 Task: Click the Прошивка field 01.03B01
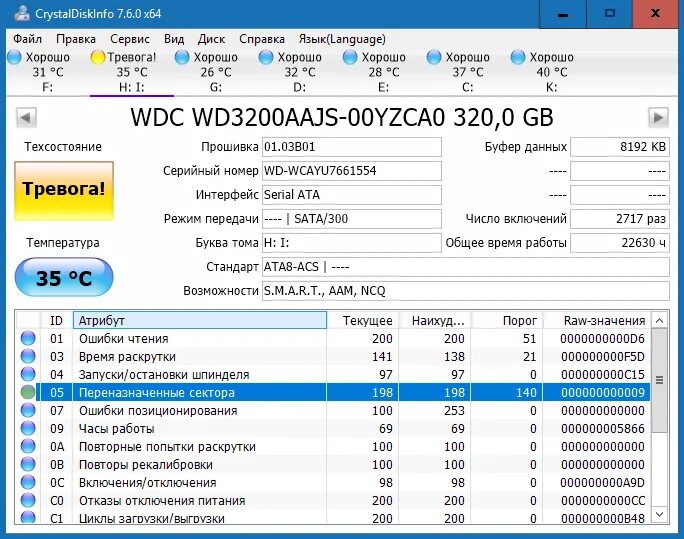tap(352, 147)
